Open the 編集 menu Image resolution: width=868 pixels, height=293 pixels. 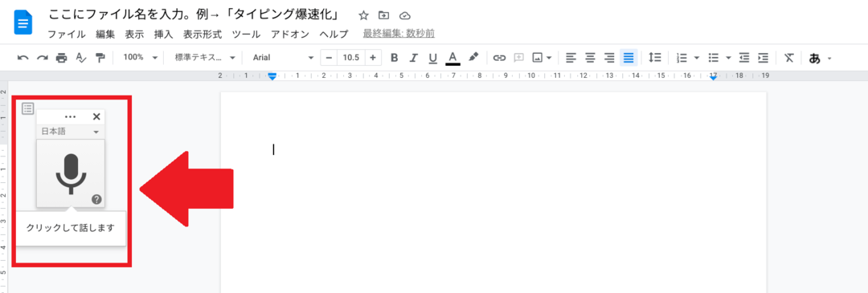tap(105, 35)
